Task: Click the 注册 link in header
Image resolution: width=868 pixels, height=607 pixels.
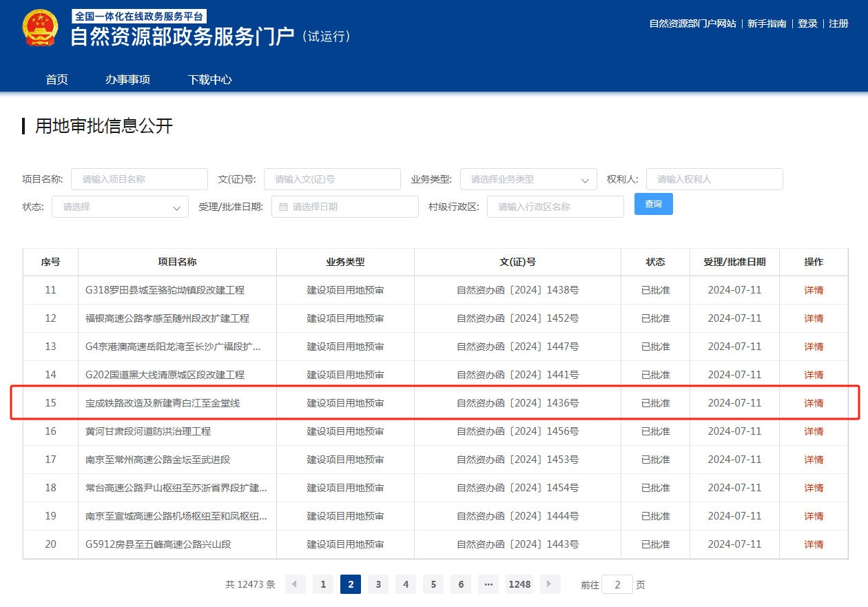Action: [x=838, y=23]
